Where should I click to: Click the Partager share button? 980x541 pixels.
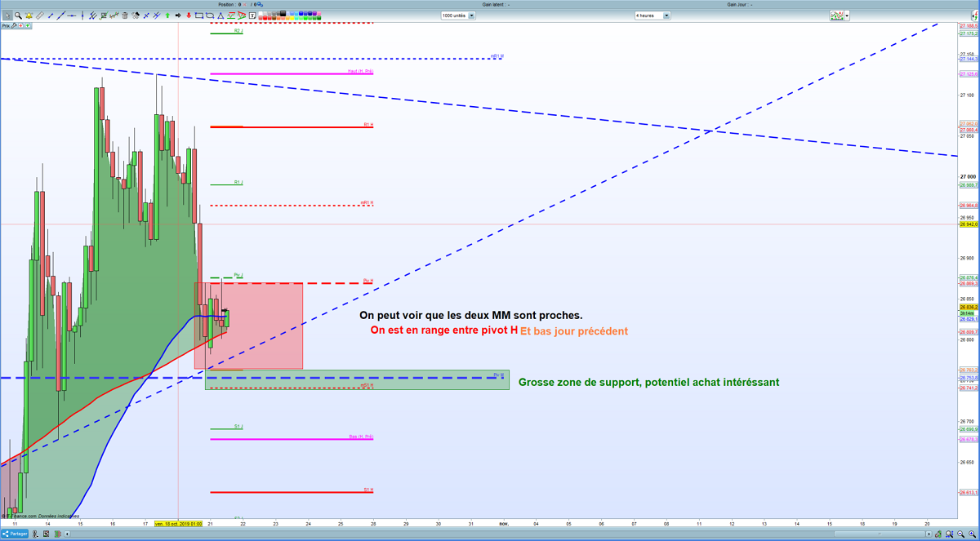coord(15,534)
